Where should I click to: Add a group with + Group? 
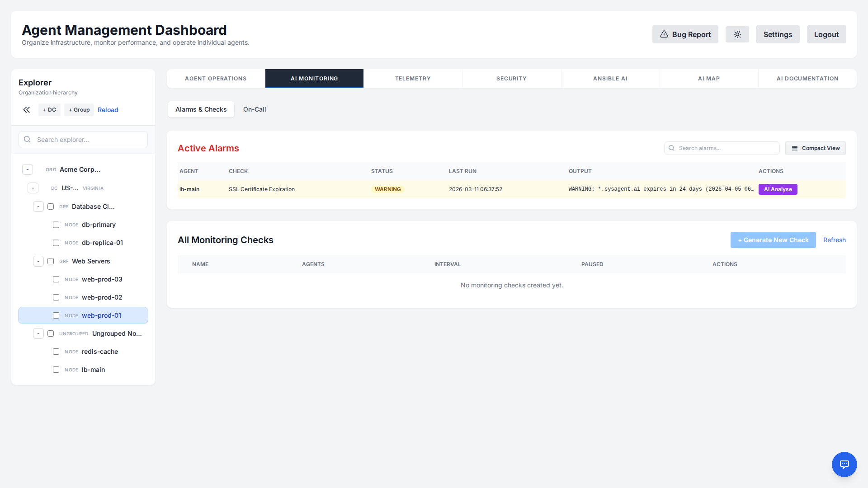(x=79, y=110)
